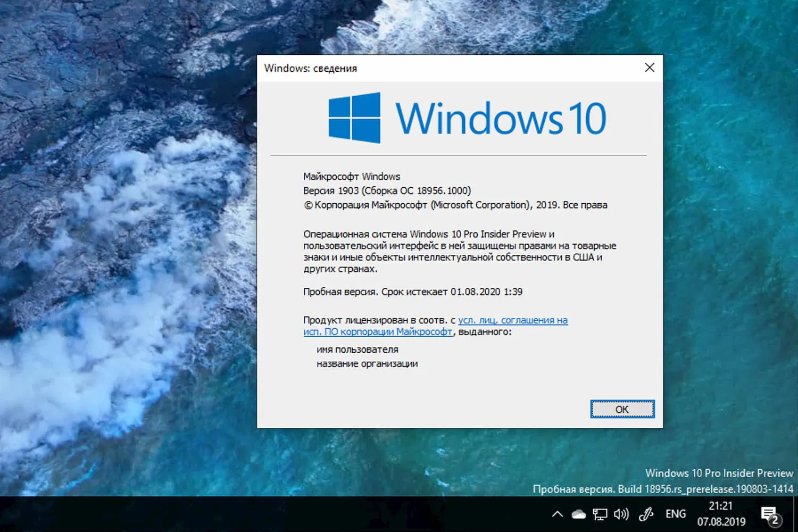Expand hidden system tray icons chevron
Viewport: 798px width, 532px height.
point(557,514)
